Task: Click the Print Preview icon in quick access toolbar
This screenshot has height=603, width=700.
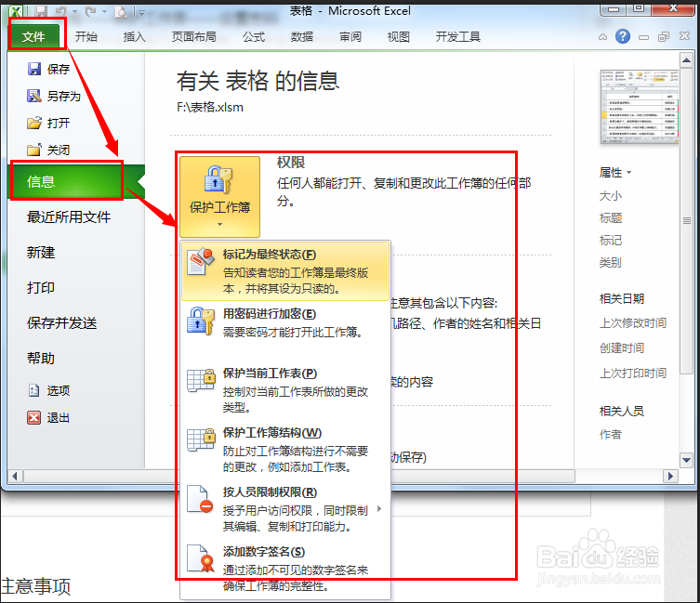Action: (121, 12)
